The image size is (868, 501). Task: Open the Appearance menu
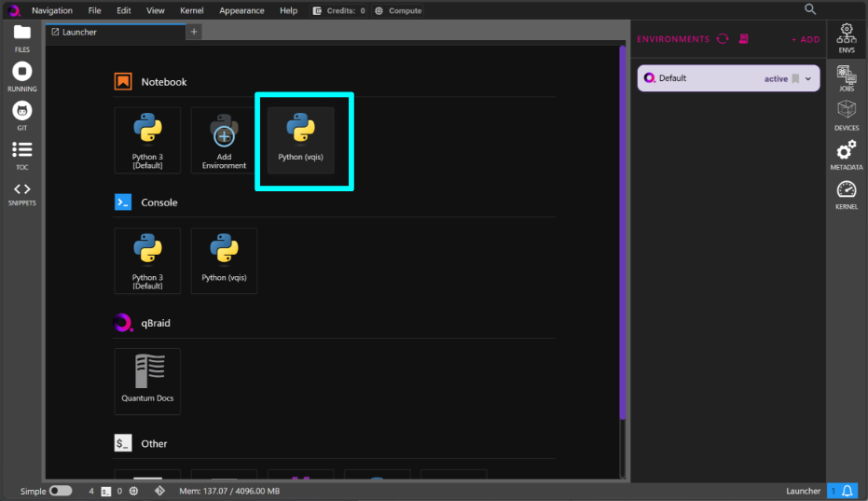point(241,10)
